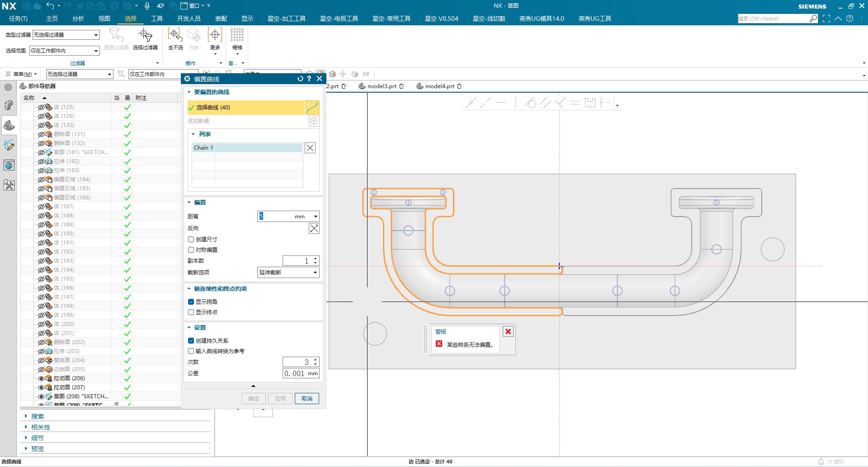Reset the Offset Curve dialog

pos(300,79)
